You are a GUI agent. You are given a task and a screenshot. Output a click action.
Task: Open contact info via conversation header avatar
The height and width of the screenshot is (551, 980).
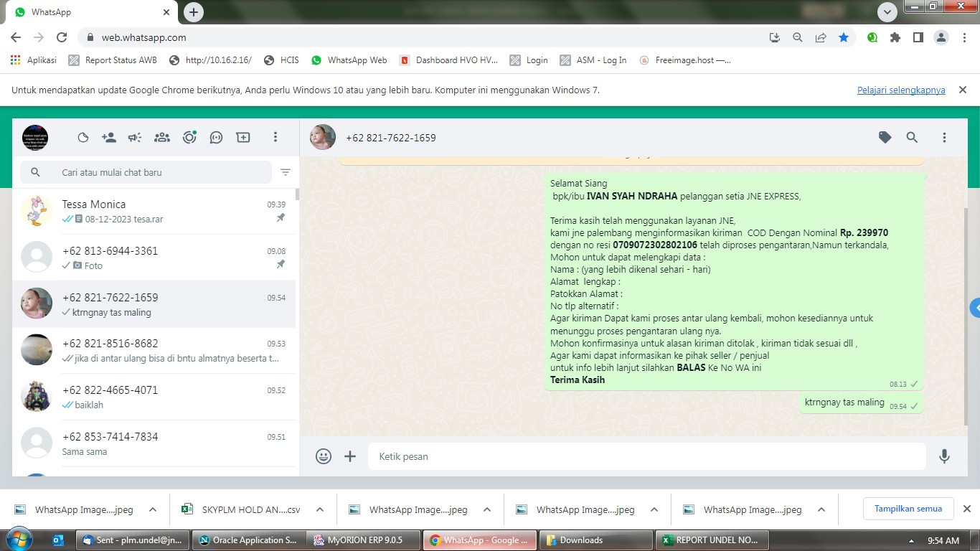point(323,137)
